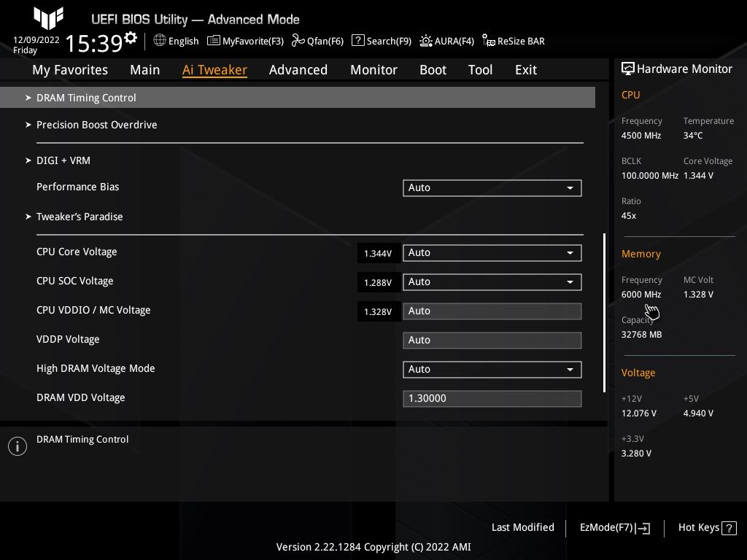Click VDDIO 1.328V readout
Image resolution: width=747 pixels, height=560 pixels.
[x=378, y=311]
